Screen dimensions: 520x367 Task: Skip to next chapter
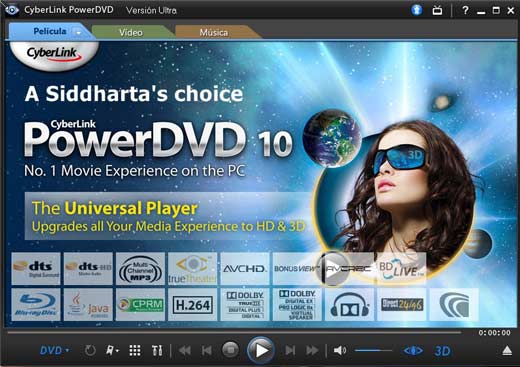[290, 351]
